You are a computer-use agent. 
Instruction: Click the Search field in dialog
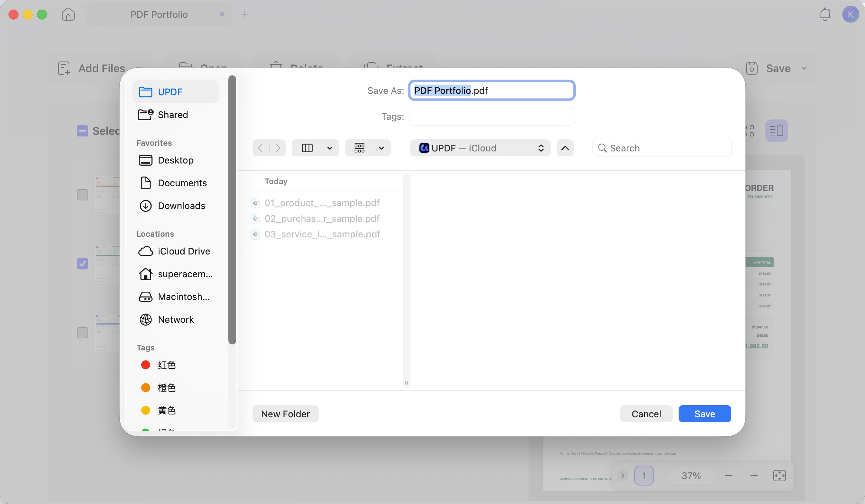click(x=662, y=148)
